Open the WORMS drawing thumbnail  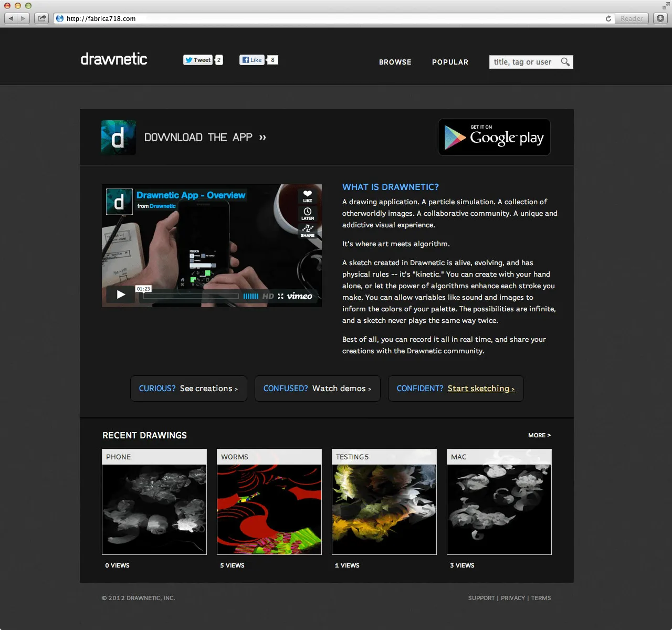pyautogui.click(x=269, y=502)
